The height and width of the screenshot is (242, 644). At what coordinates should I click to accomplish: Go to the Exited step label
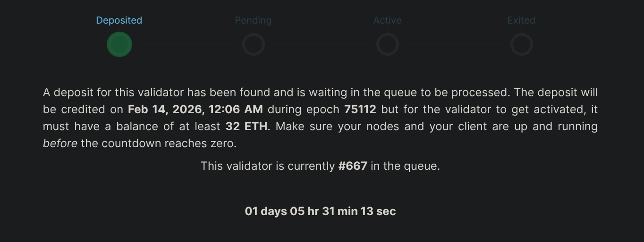(x=521, y=20)
